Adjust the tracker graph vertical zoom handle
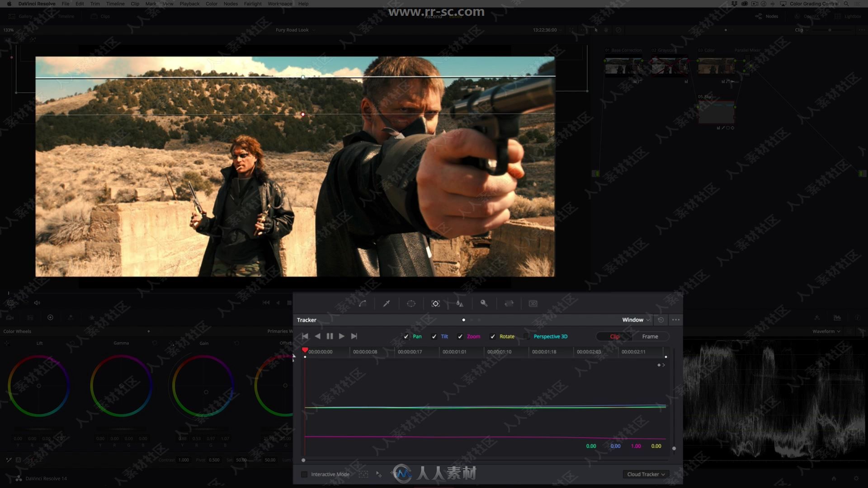 click(x=674, y=448)
